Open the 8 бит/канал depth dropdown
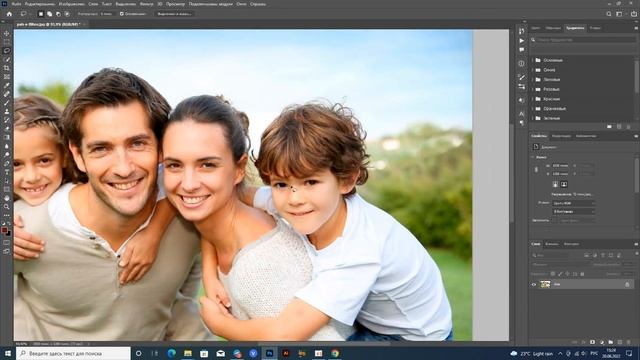The width and height of the screenshot is (640, 360). coord(573,211)
